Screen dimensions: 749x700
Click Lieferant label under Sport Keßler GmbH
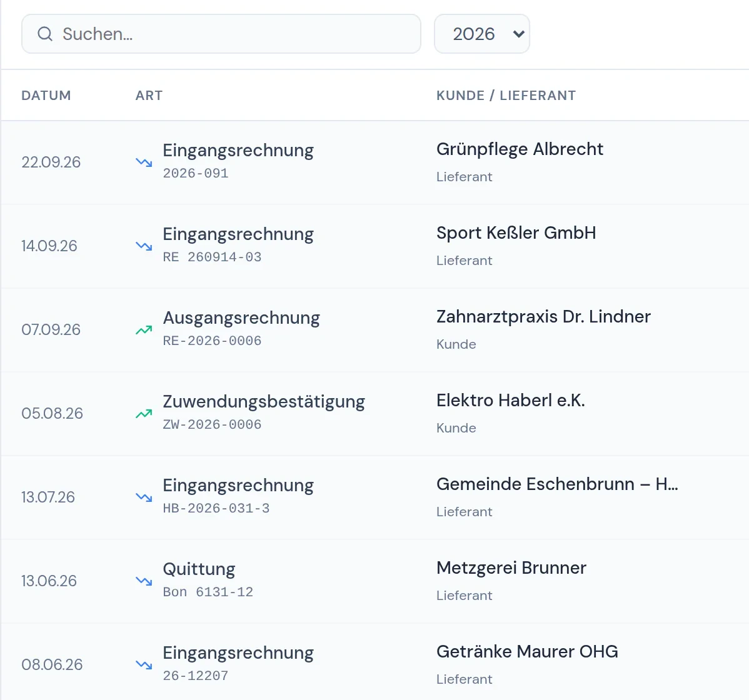point(465,261)
